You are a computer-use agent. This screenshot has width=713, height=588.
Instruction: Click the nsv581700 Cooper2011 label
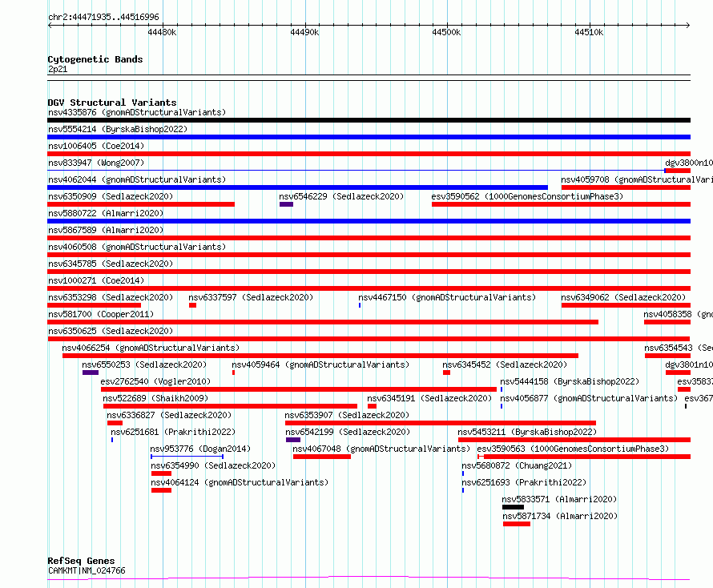coord(101,314)
